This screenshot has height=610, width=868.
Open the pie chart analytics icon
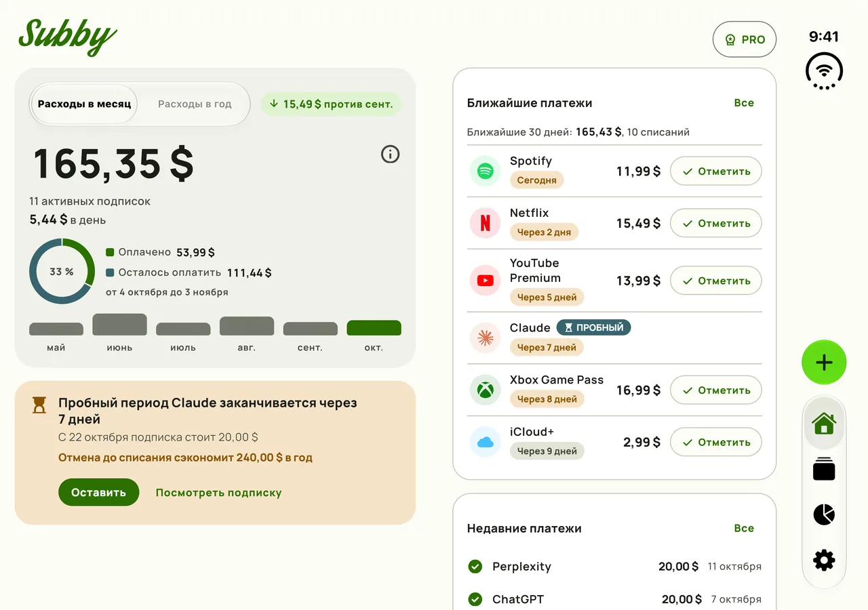[824, 514]
